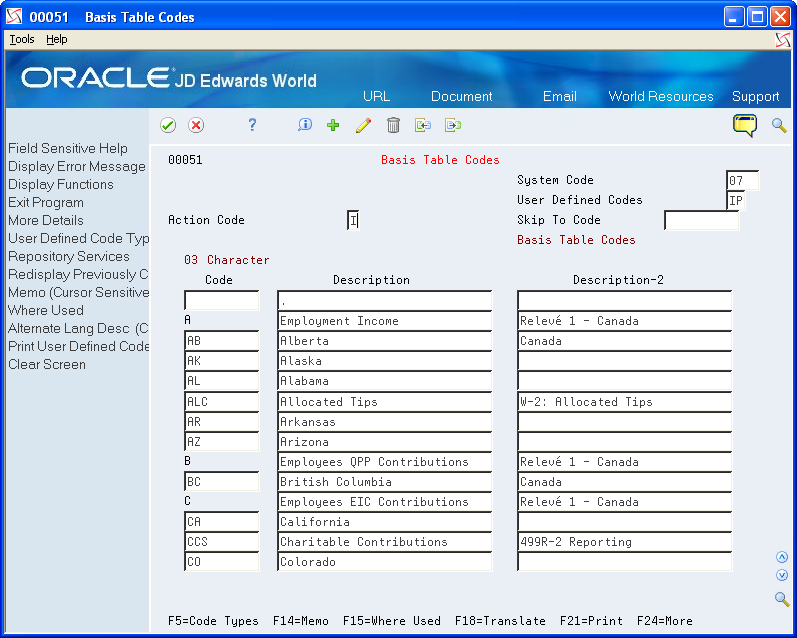The height and width of the screenshot is (638, 797).
Task: Click the System Code field
Action: click(x=743, y=180)
